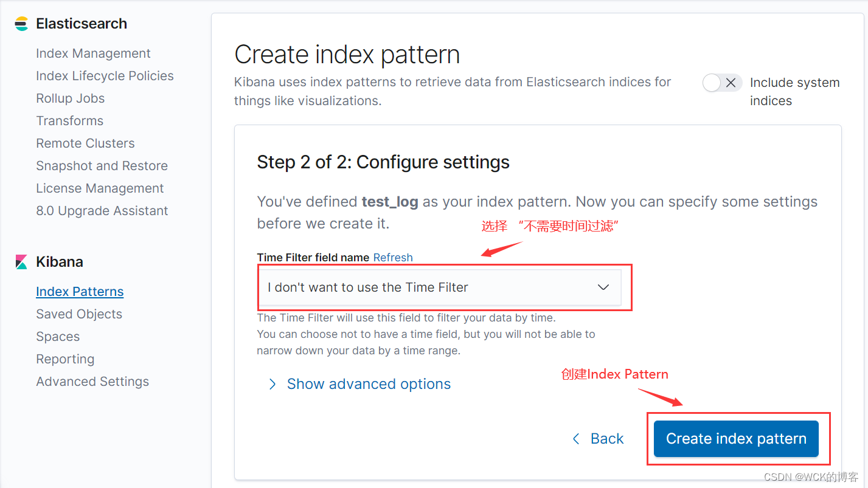Screen dimensions: 868x488
Task: Go to Index Lifecycle Policies
Action: click(105, 76)
